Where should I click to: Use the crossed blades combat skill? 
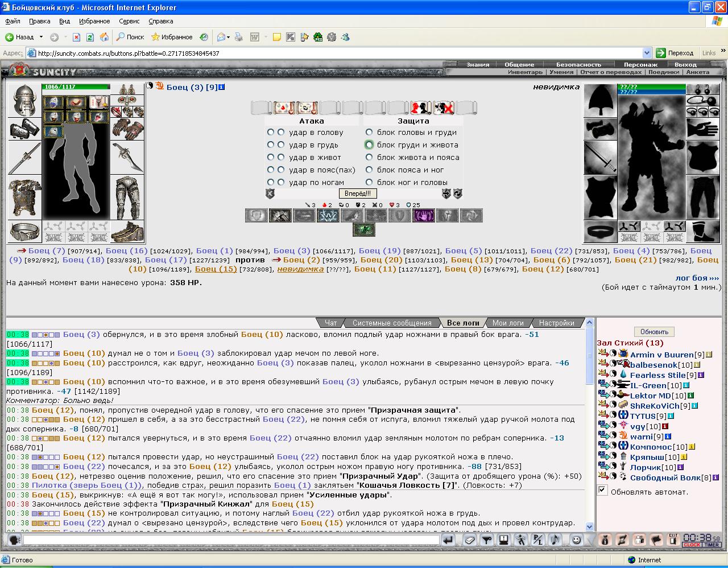(280, 216)
